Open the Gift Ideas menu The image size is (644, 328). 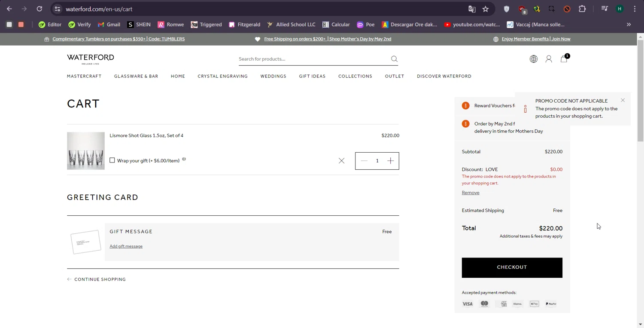[x=312, y=76]
